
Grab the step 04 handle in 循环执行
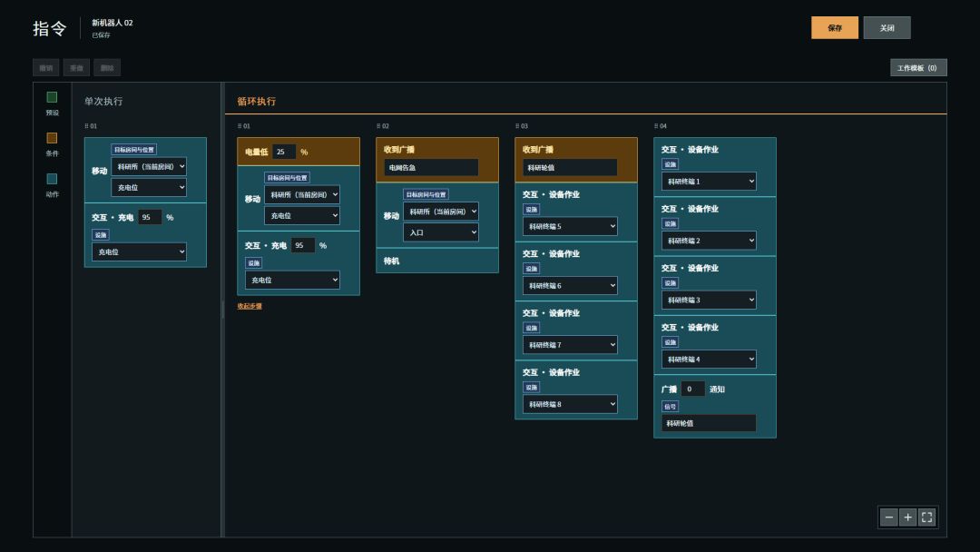pyautogui.click(x=660, y=126)
